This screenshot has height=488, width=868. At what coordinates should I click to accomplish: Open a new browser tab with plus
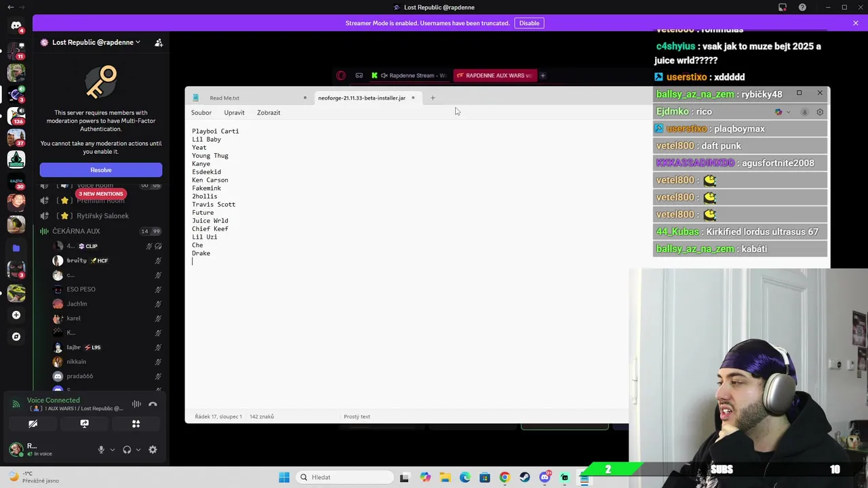point(542,75)
